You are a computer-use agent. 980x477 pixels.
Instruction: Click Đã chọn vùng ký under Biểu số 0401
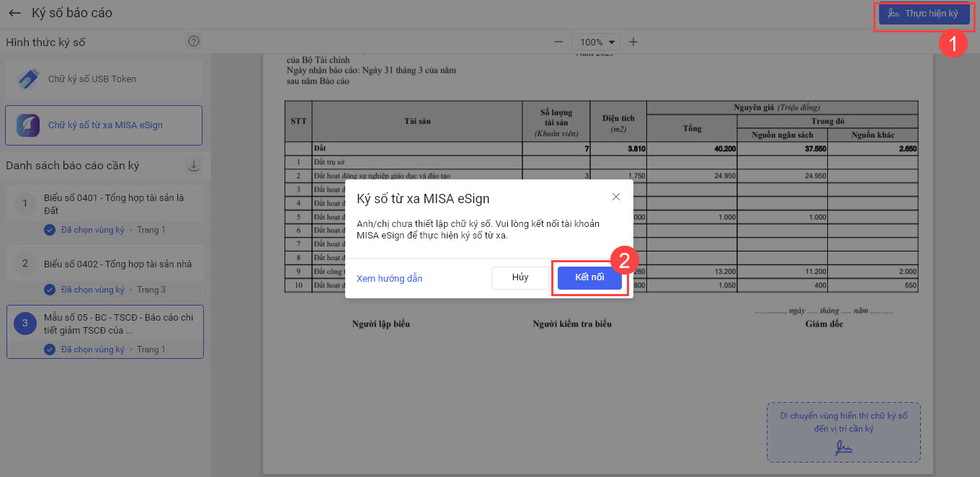(93, 230)
